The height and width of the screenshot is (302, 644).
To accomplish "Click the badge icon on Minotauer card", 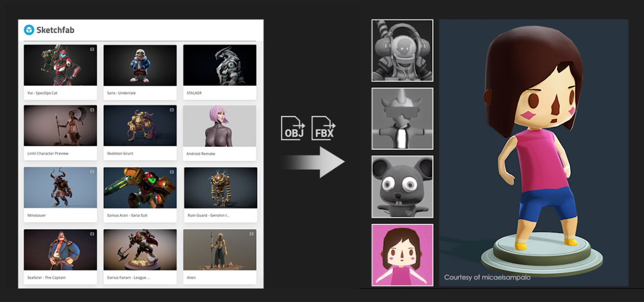I will tap(92, 172).
